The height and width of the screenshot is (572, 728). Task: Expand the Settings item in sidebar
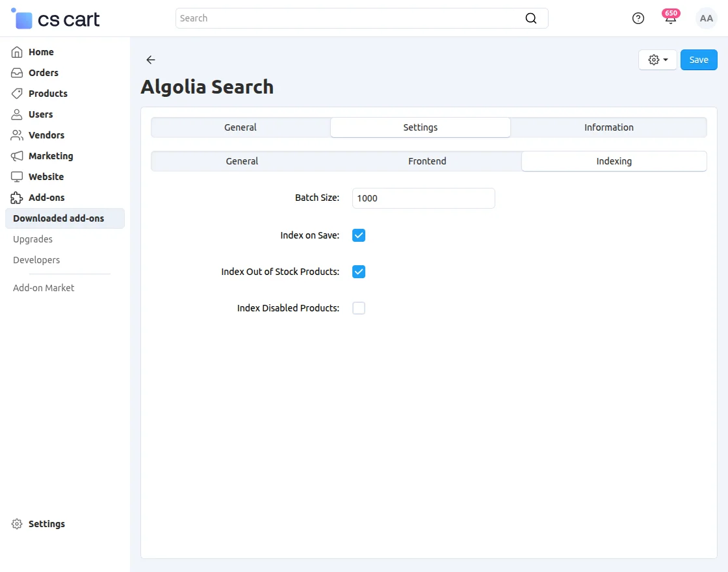pyautogui.click(x=46, y=524)
